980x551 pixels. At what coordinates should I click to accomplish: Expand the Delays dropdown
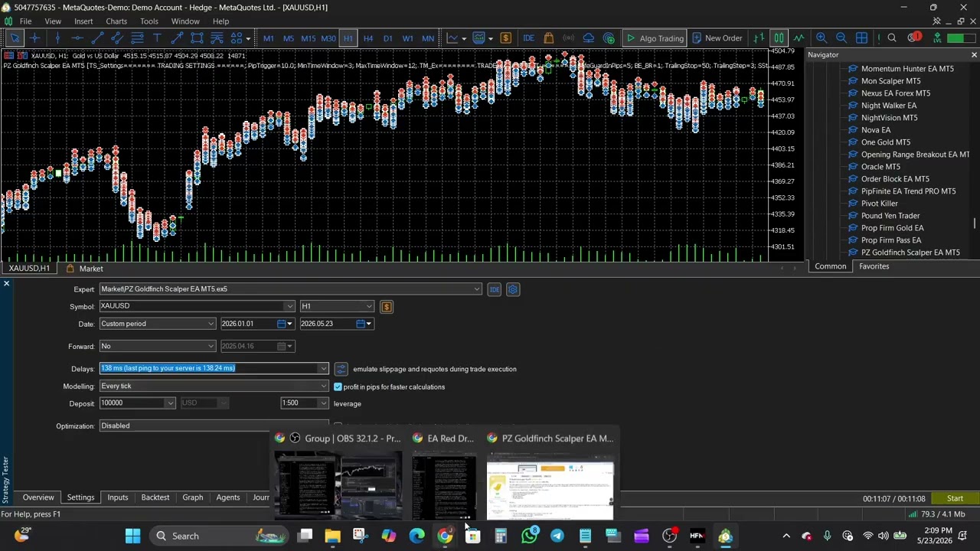pyautogui.click(x=323, y=369)
